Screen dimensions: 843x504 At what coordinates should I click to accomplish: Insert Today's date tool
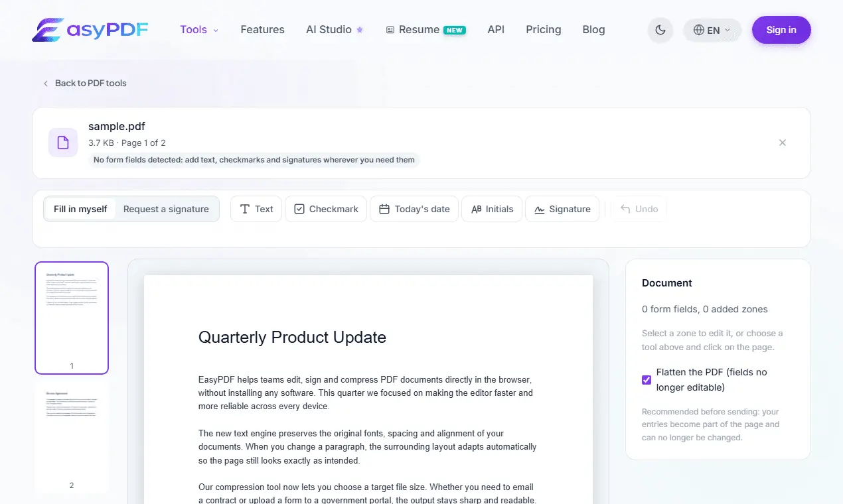click(x=414, y=209)
